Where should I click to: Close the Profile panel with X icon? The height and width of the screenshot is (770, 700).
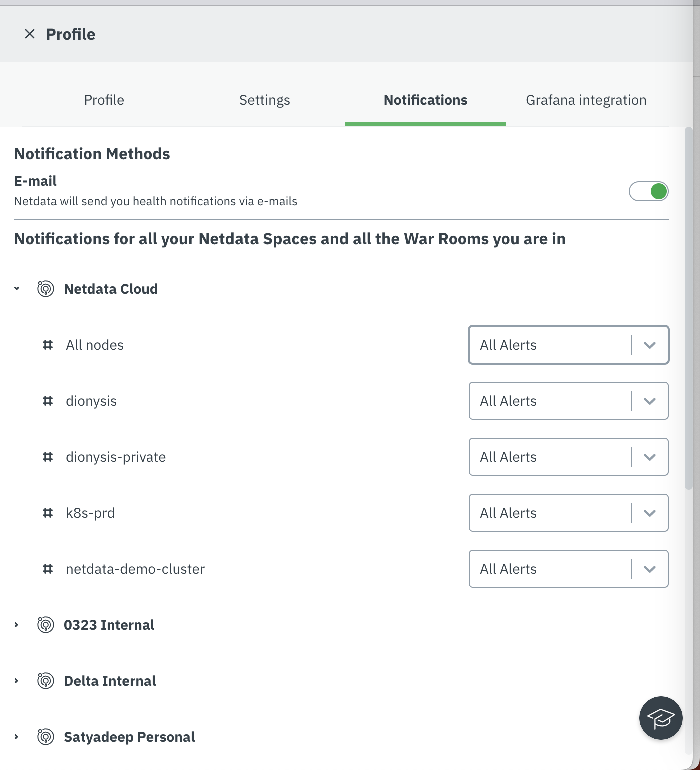pyautogui.click(x=30, y=34)
